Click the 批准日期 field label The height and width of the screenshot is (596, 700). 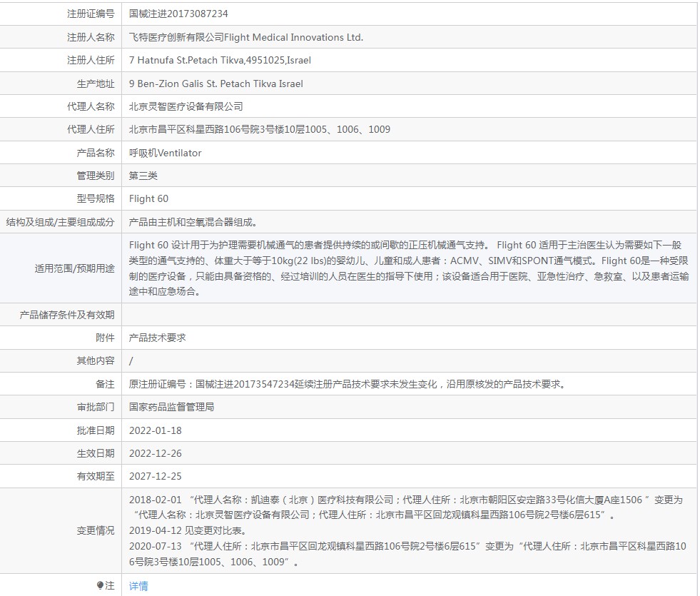point(96,430)
